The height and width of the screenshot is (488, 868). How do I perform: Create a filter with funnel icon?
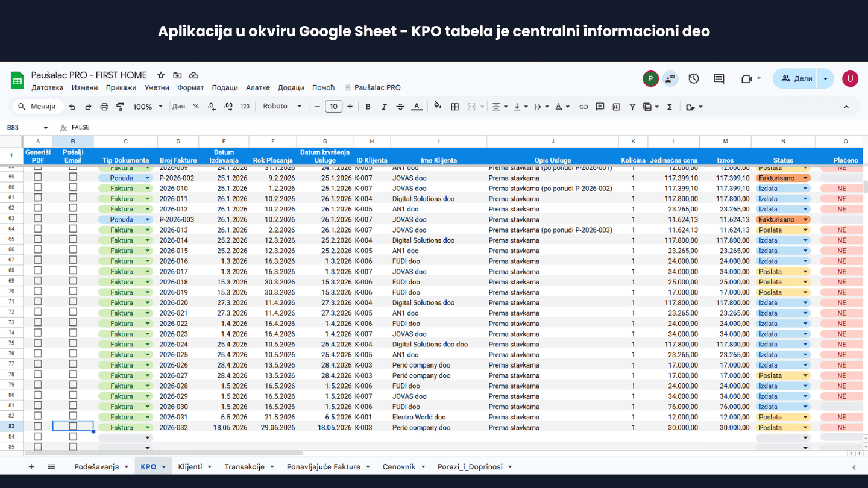[632, 107]
